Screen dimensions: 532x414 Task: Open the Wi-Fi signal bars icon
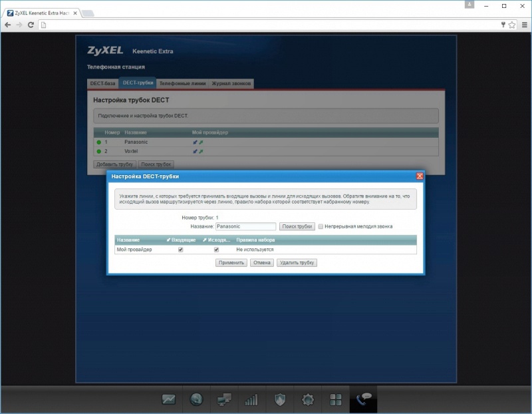pyautogui.click(x=252, y=400)
